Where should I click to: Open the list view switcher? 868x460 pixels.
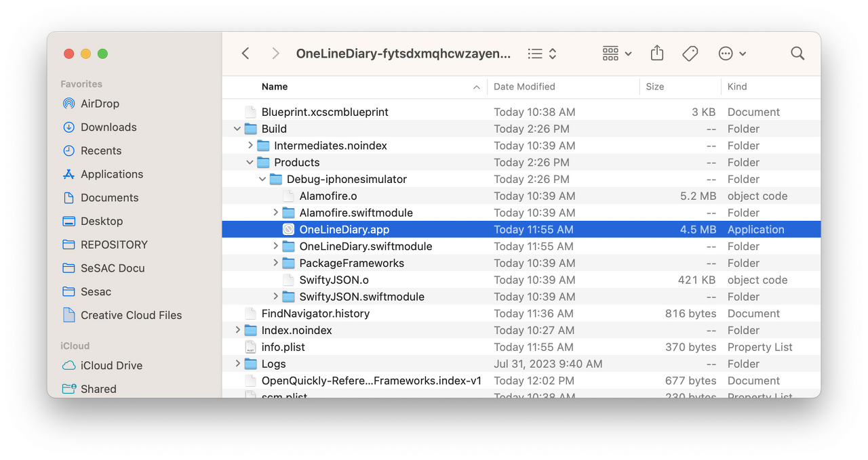pyautogui.click(x=542, y=54)
